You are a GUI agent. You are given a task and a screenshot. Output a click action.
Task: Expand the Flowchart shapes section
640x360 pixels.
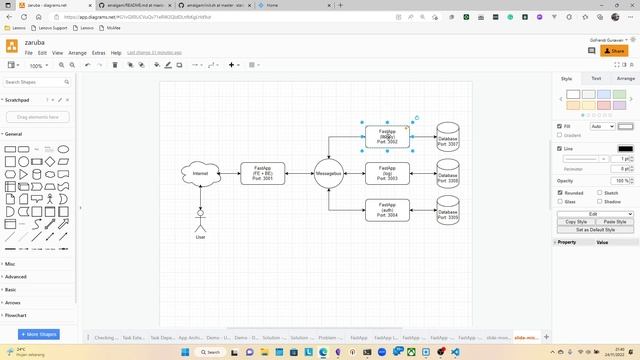(x=16, y=316)
